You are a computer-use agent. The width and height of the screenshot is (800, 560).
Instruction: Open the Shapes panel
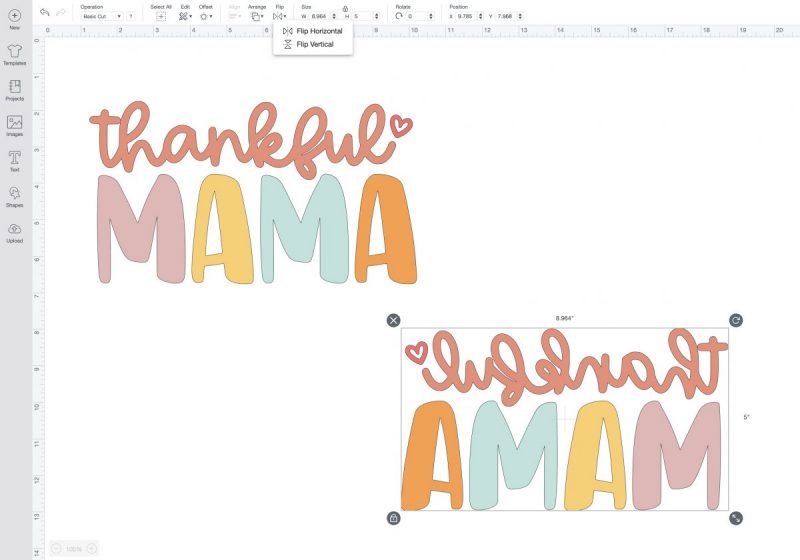click(x=14, y=196)
